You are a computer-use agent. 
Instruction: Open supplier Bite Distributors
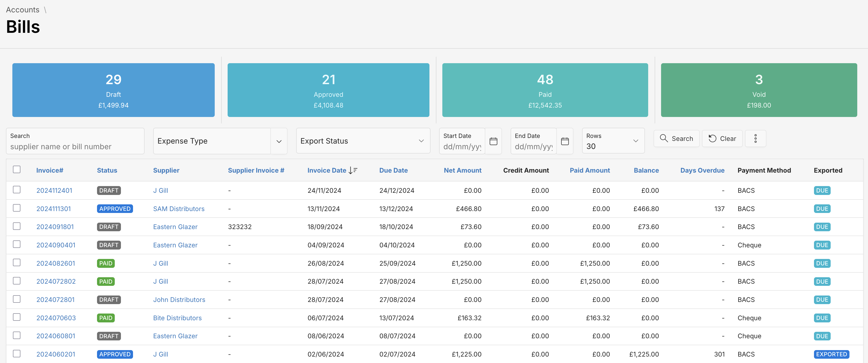pyautogui.click(x=177, y=318)
